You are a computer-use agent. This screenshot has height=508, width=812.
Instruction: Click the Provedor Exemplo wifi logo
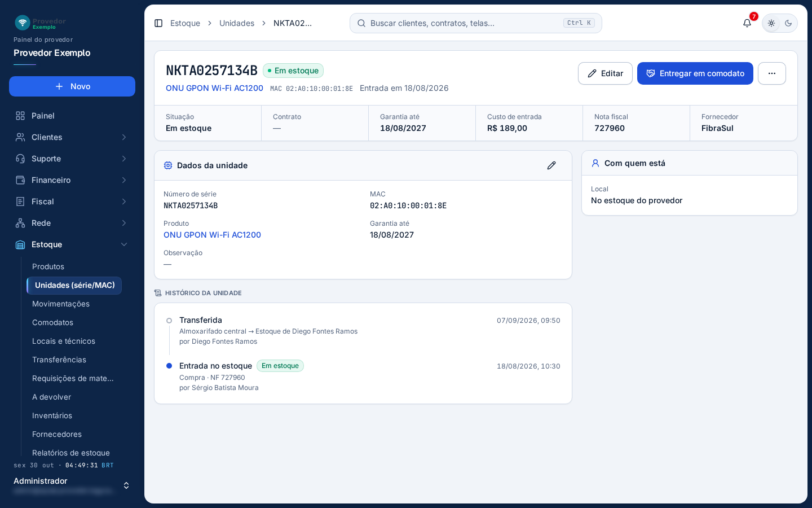23,23
